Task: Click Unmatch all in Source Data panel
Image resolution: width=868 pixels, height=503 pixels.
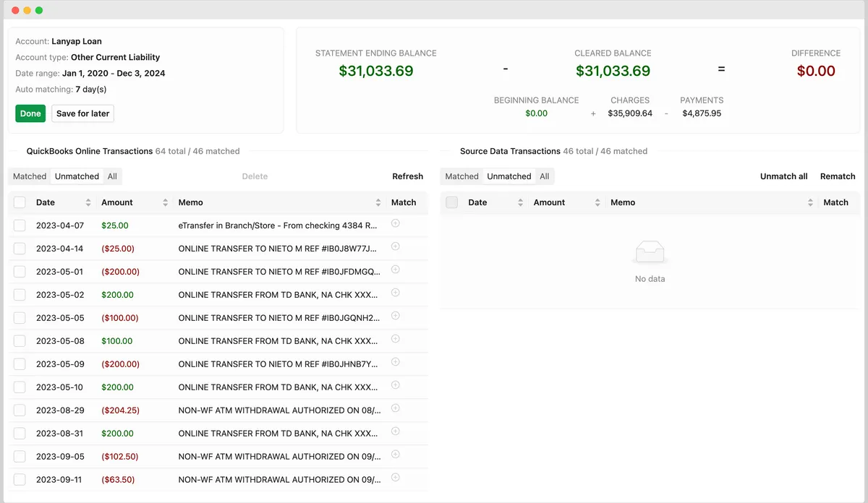Action: 783,176
